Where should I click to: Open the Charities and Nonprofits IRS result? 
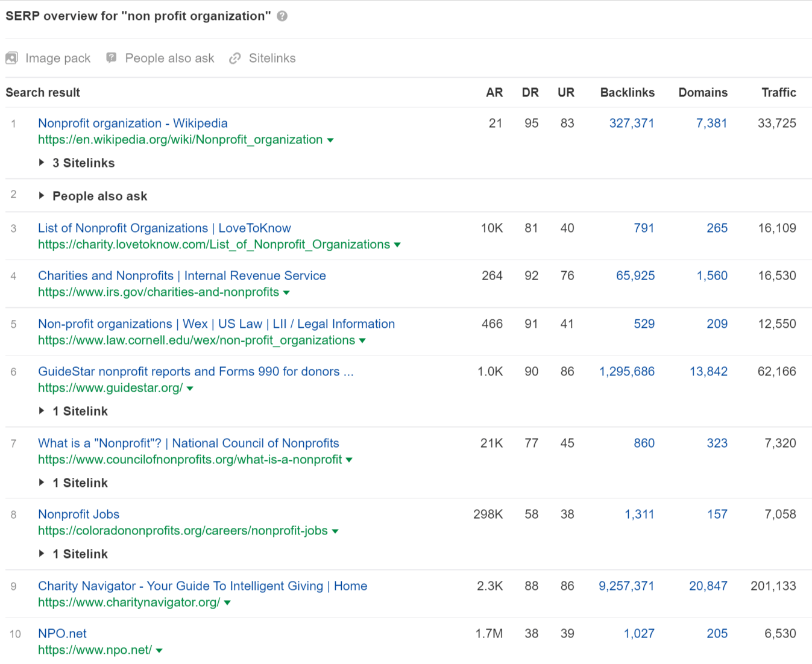(x=181, y=275)
